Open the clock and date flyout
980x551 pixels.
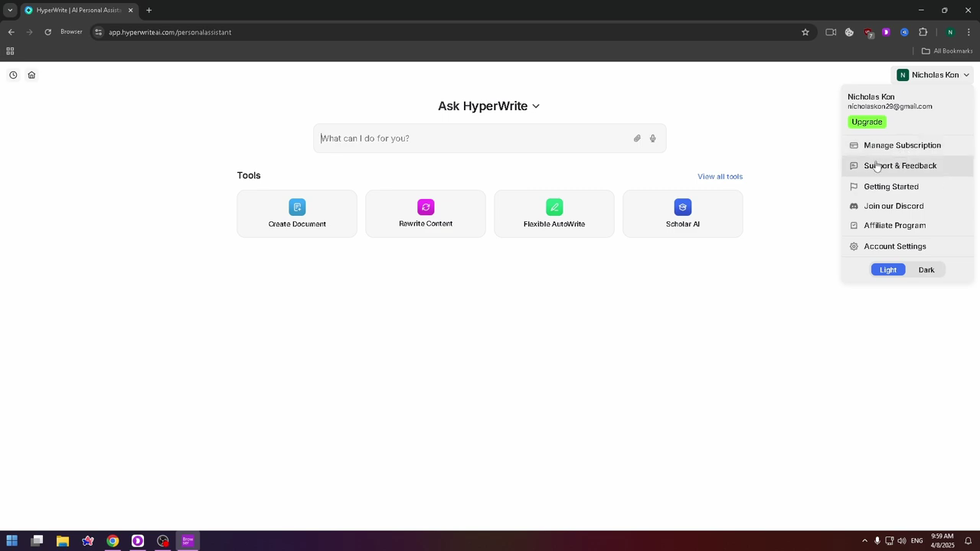click(x=942, y=541)
